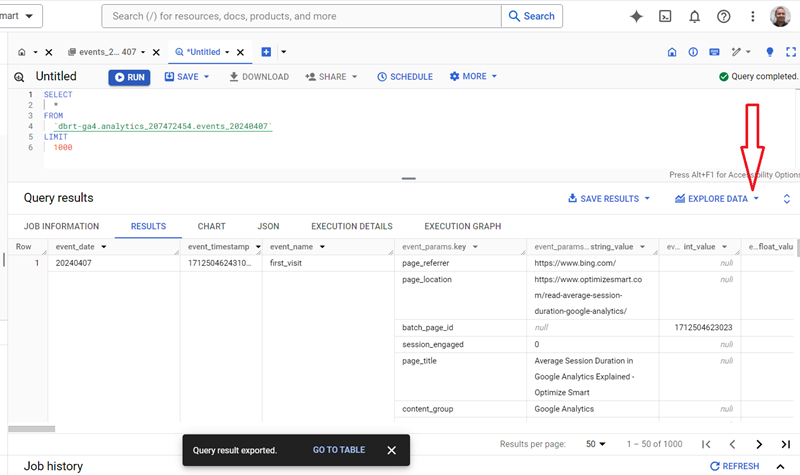
Task: Click the magic wand SQL generation tool
Action: coord(736,52)
